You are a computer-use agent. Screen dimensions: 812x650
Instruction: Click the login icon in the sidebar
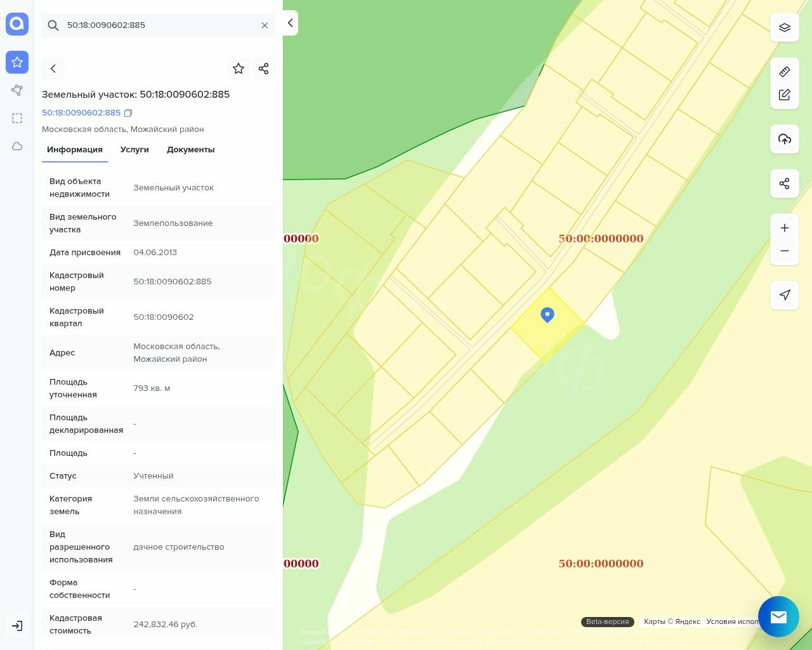tap(17, 626)
